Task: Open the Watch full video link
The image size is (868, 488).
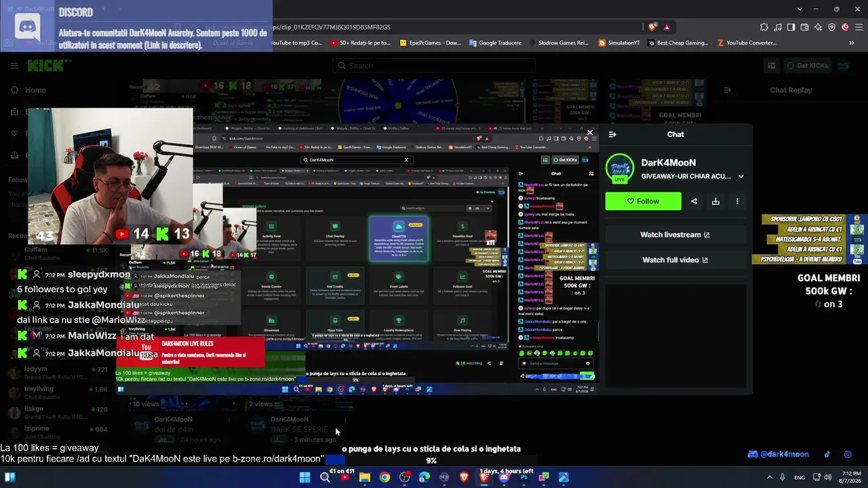Action: pyautogui.click(x=675, y=260)
